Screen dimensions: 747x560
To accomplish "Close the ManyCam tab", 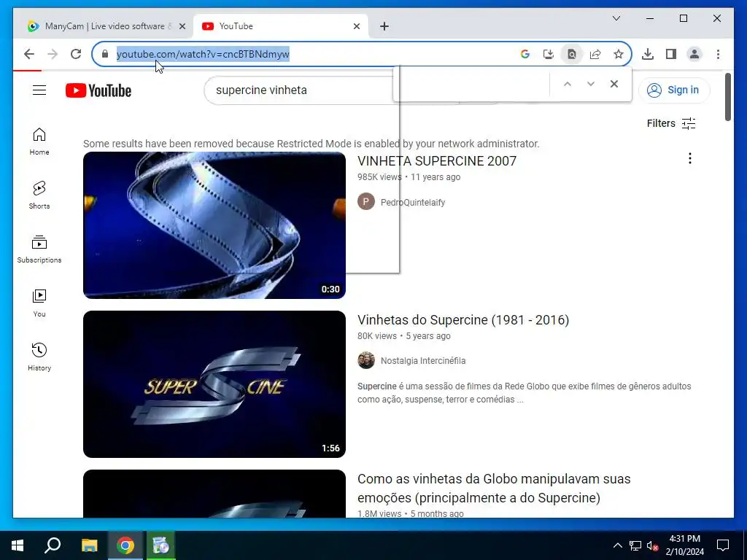I will coord(182,26).
